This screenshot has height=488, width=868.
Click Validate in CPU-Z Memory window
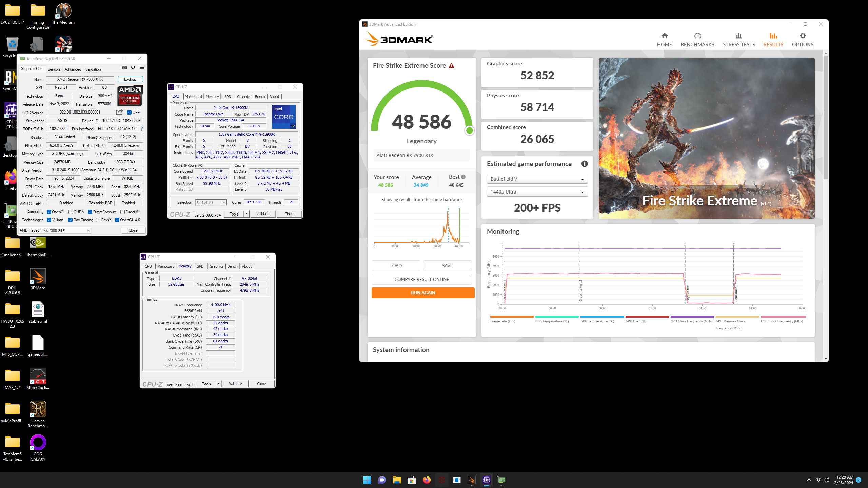coord(235,384)
